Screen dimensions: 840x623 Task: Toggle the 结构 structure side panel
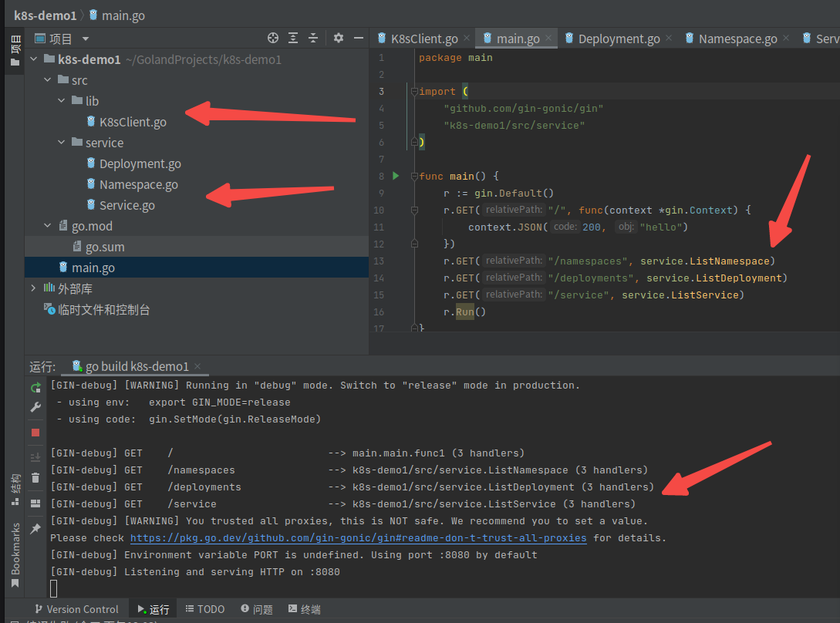(x=15, y=489)
